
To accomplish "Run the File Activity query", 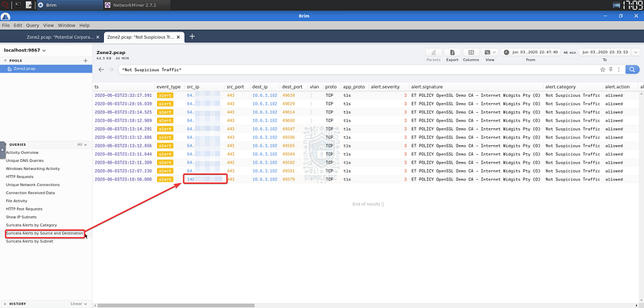I will (x=16, y=201).
